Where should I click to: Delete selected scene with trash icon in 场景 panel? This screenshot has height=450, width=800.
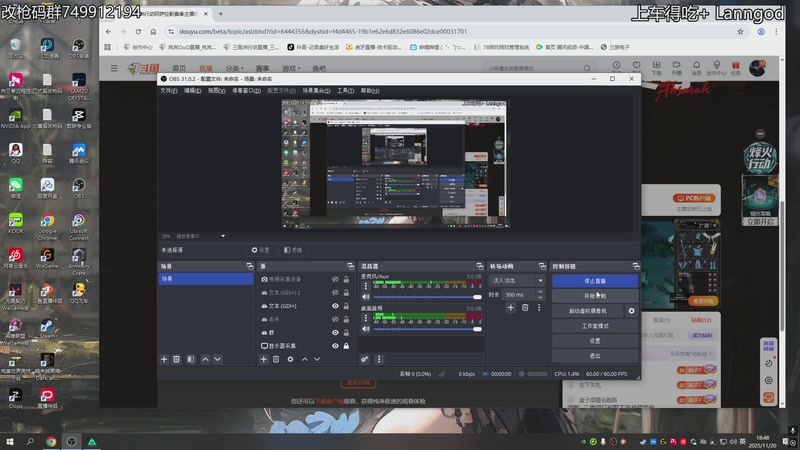coord(177,359)
